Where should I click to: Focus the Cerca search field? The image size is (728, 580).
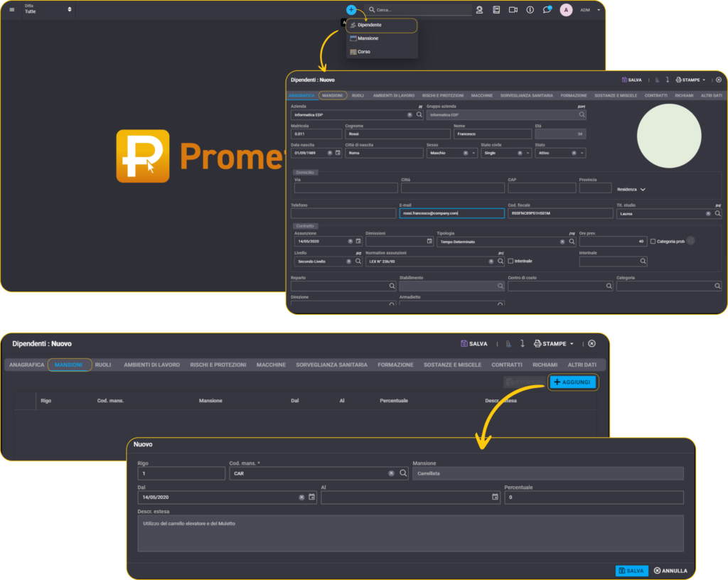[x=419, y=10]
